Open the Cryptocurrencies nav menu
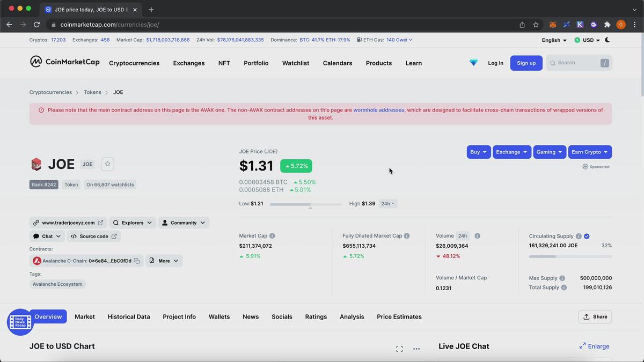 pyautogui.click(x=134, y=63)
